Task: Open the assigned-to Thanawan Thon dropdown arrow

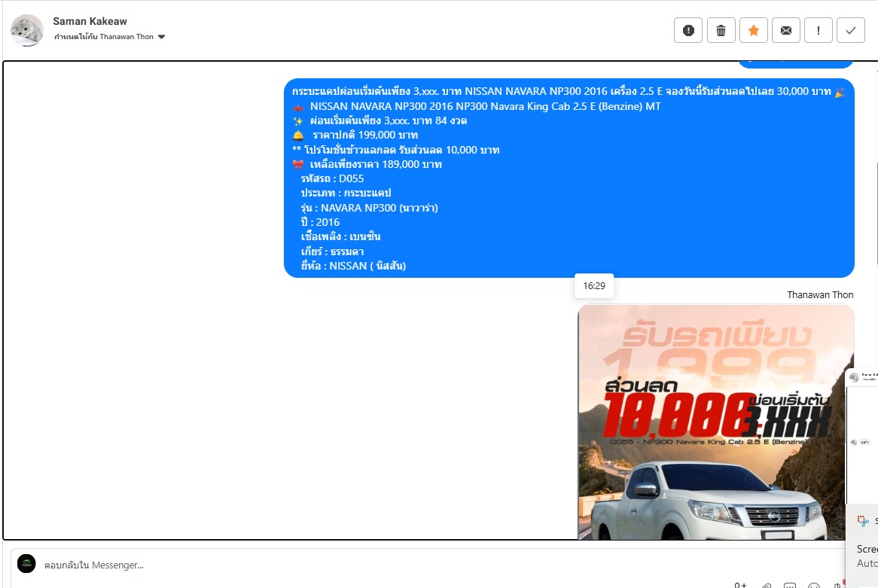Action: (x=161, y=37)
